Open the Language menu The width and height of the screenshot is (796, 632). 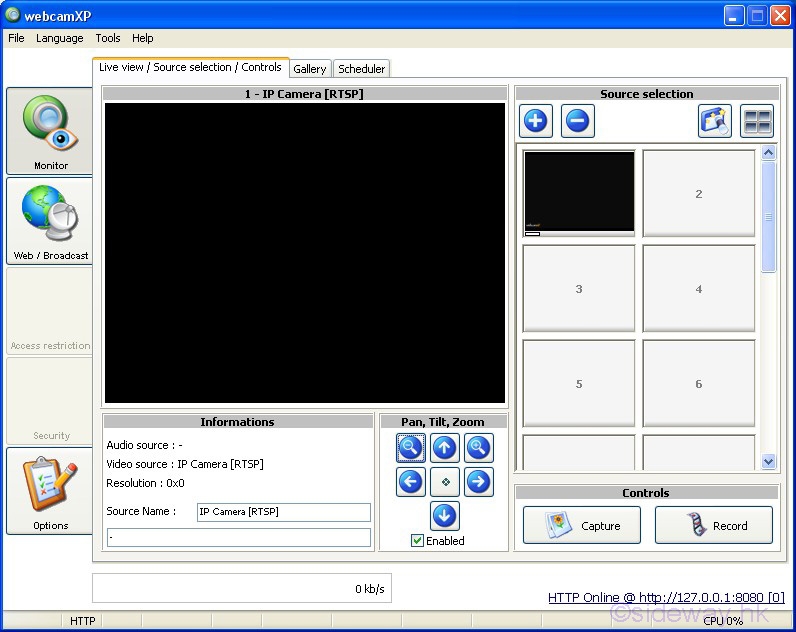(x=59, y=38)
